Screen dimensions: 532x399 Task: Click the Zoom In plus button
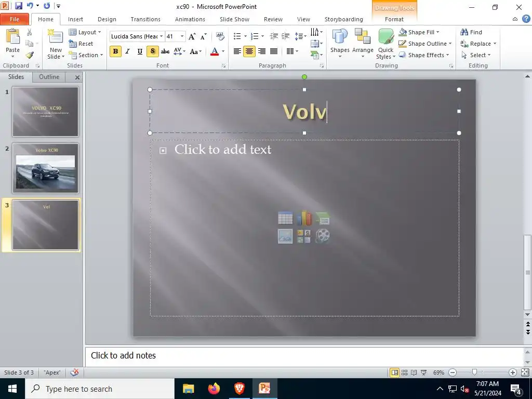pos(512,373)
